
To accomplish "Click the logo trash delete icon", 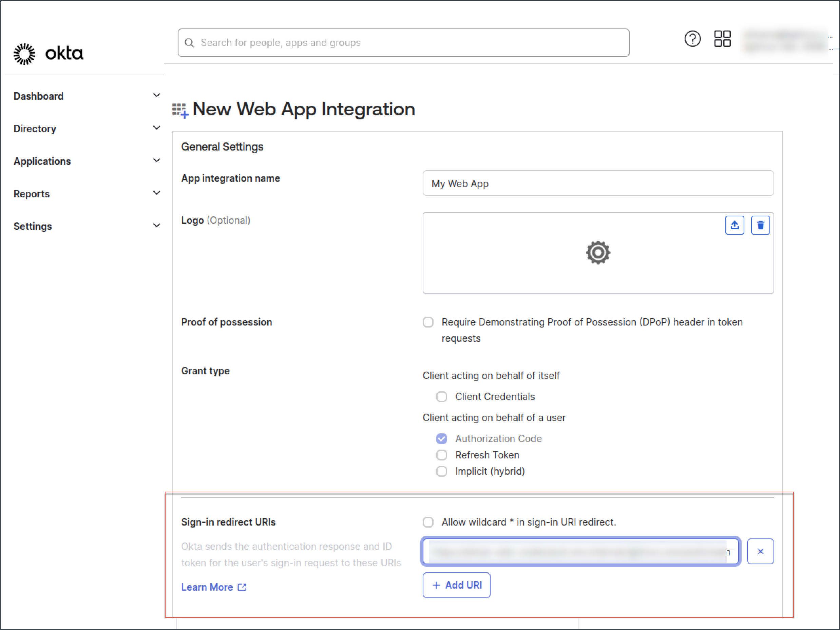I will (x=760, y=225).
